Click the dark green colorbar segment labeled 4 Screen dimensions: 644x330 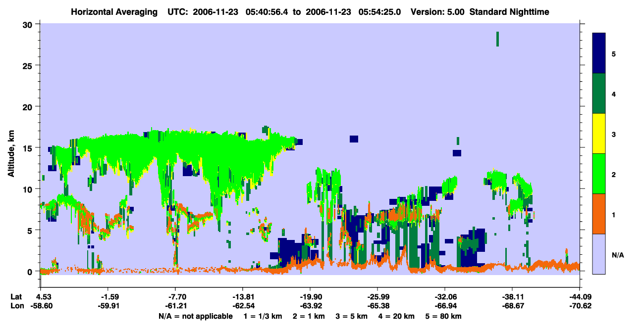599,94
